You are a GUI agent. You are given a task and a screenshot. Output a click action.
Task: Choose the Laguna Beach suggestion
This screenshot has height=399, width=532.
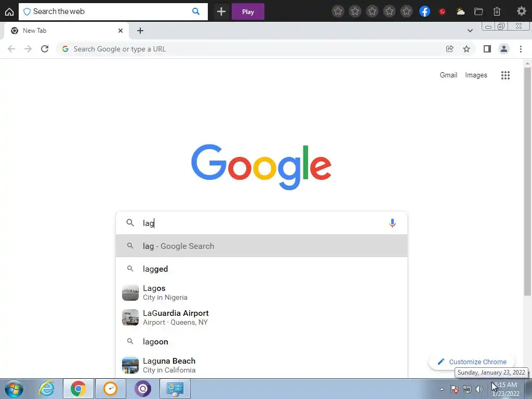[x=262, y=365]
